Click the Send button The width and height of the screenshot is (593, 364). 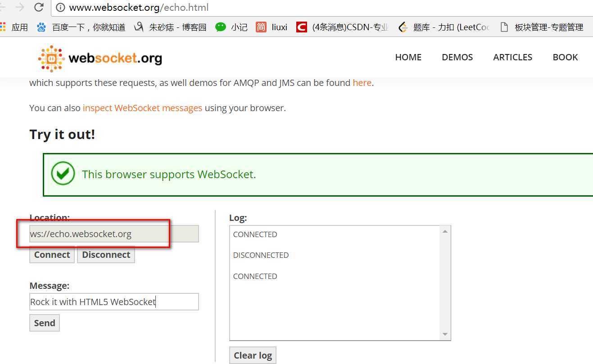pos(45,323)
